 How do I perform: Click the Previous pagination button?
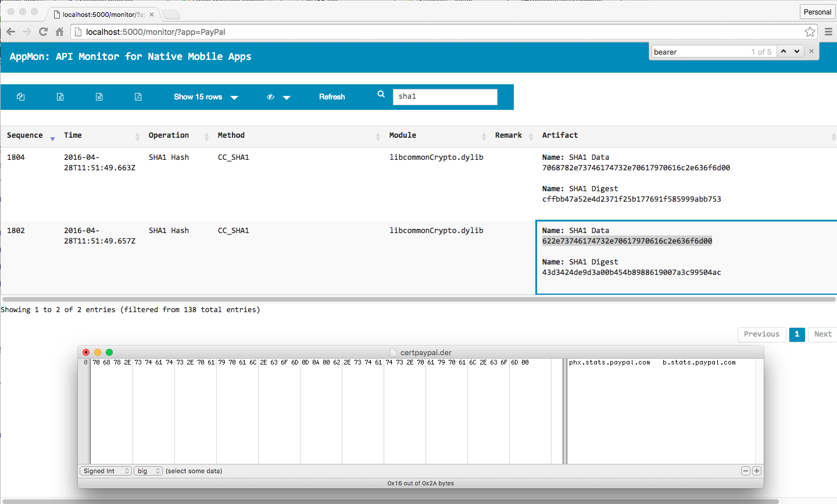coord(761,334)
